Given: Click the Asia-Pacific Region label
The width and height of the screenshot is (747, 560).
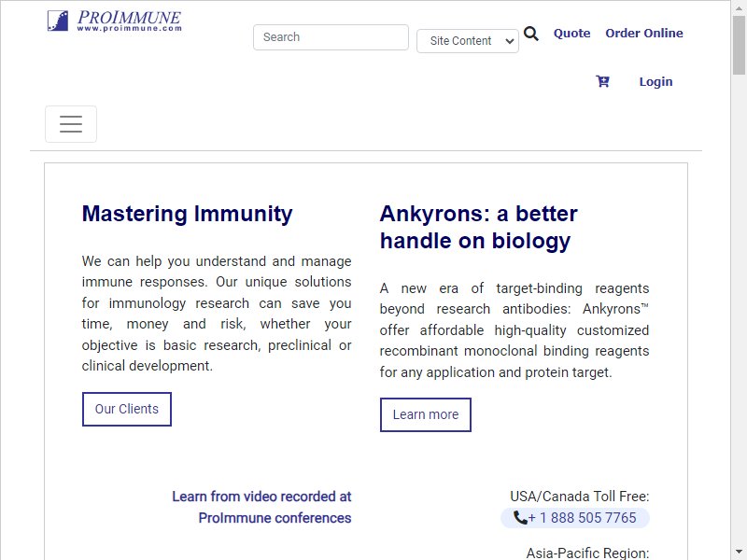Looking at the screenshot, I should [x=587, y=553].
